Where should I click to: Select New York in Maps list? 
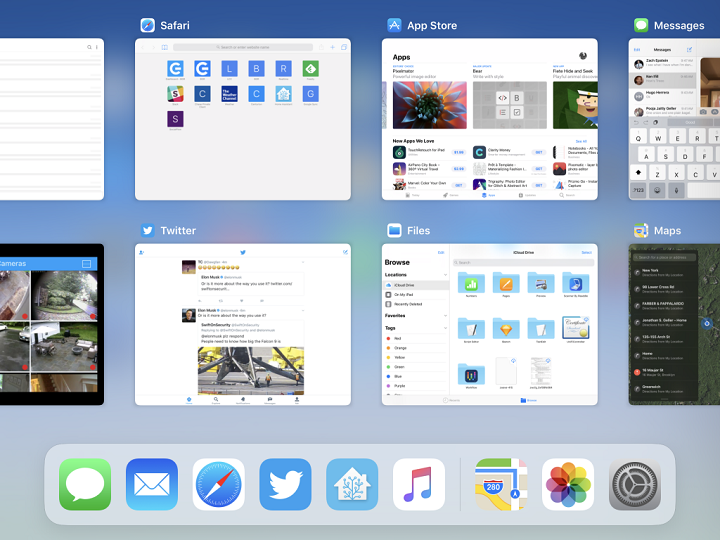coord(664,273)
